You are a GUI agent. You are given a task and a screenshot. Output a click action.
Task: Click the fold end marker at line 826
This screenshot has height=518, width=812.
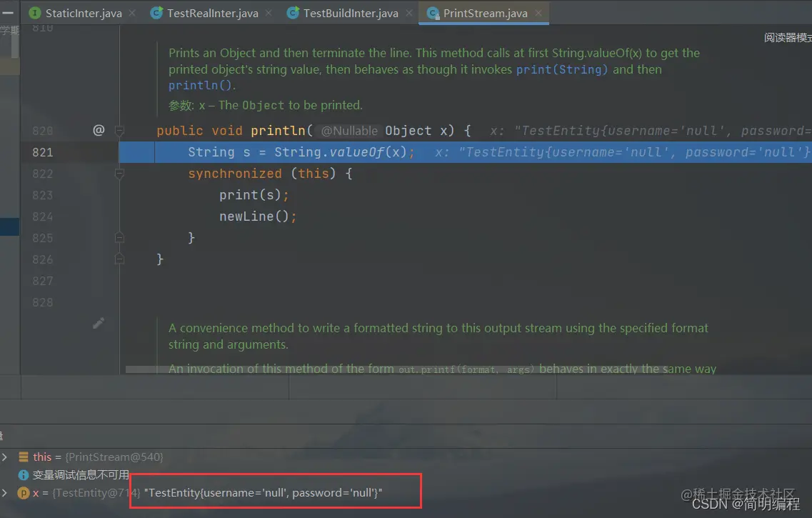(119, 259)
